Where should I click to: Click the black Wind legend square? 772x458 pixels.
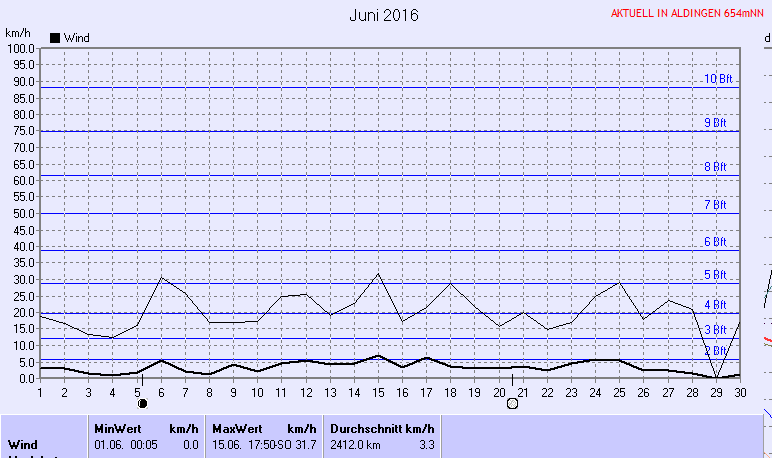(55, 38)
